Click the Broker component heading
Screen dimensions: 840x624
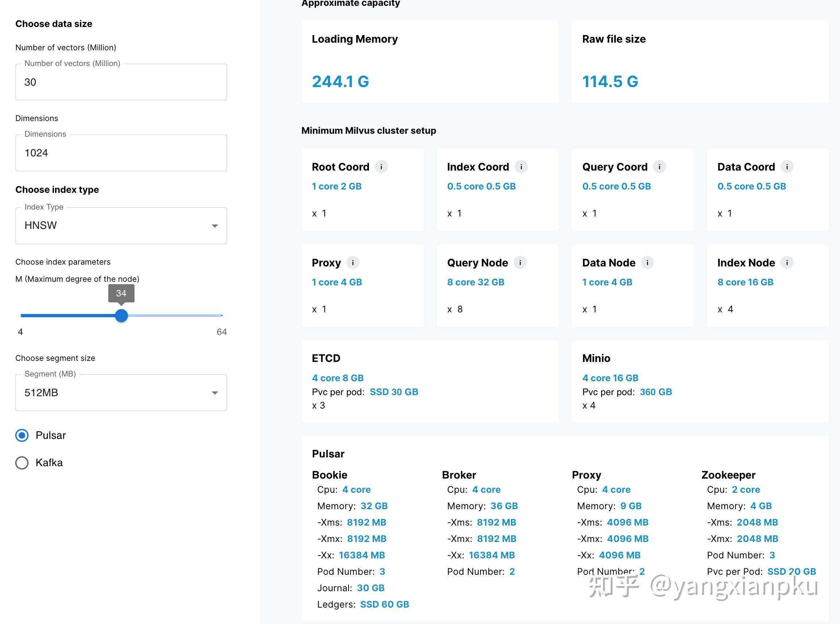(459, 475)
